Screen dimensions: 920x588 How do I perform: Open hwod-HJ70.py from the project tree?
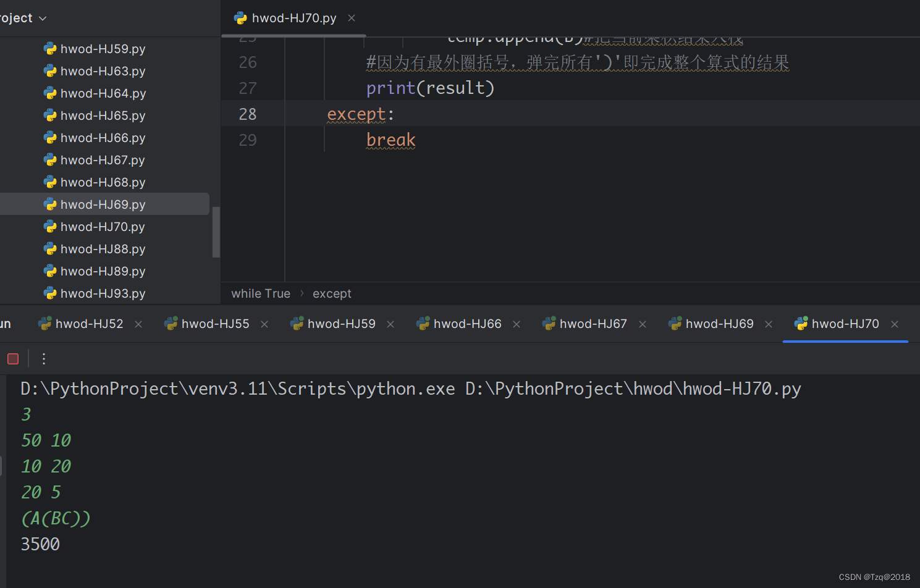pyautogui.click(x=103, y=227)
